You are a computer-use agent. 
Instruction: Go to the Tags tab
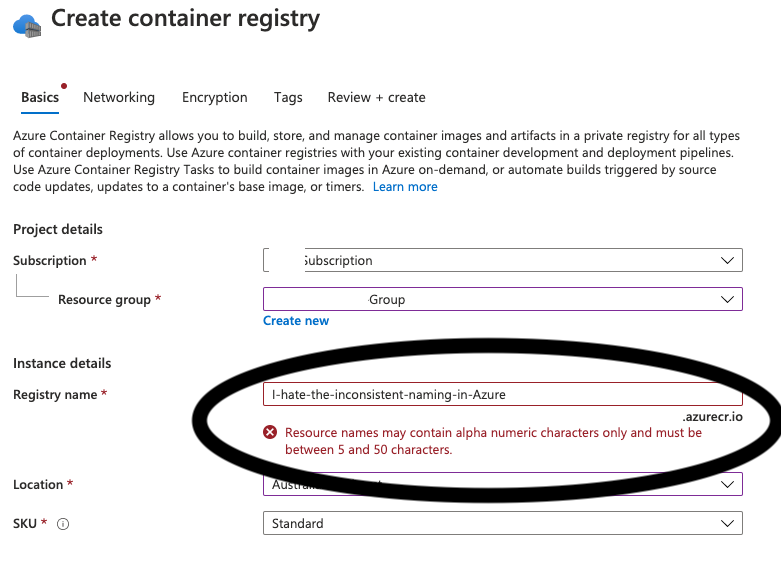coord(288,97)
